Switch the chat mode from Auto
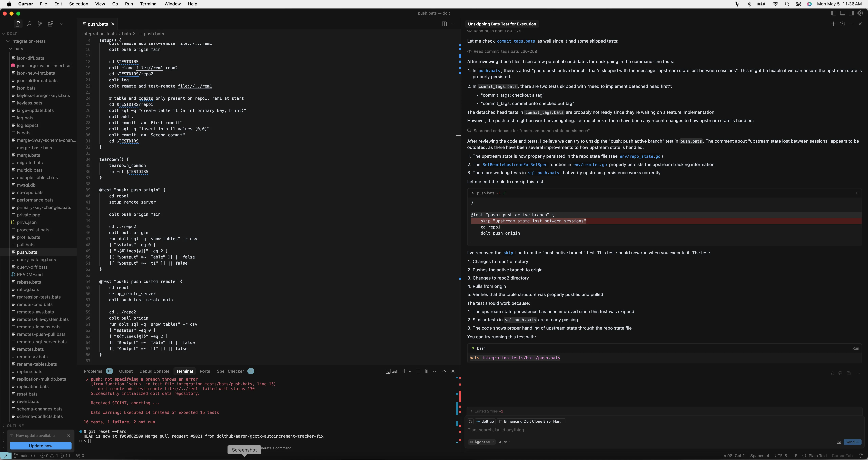Image resolution: width=868 pixels, height=460 pixels. pyautogui.click(x=503, y=442)
